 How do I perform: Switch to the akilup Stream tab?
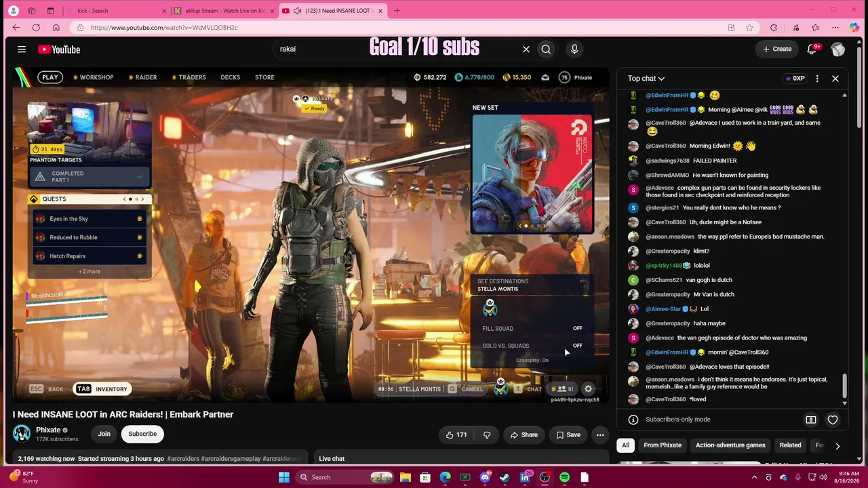(x=223, y=11)
